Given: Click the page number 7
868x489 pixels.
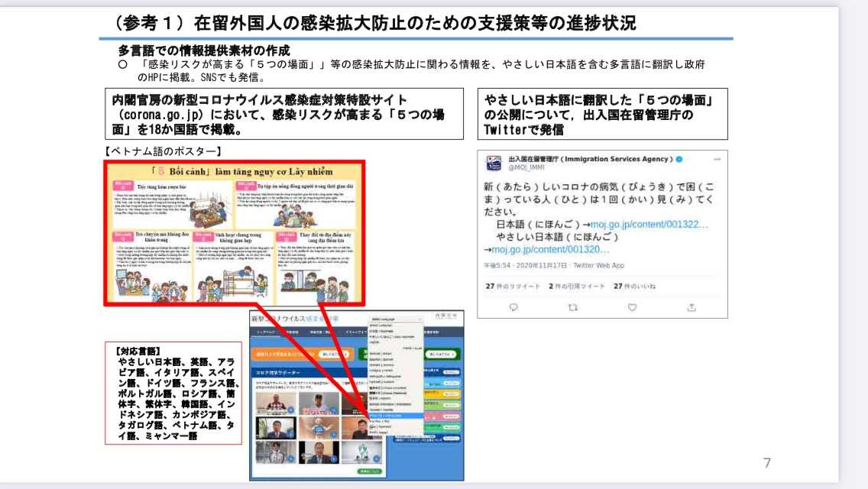Looking at the screenshot, I should (766, 463).
